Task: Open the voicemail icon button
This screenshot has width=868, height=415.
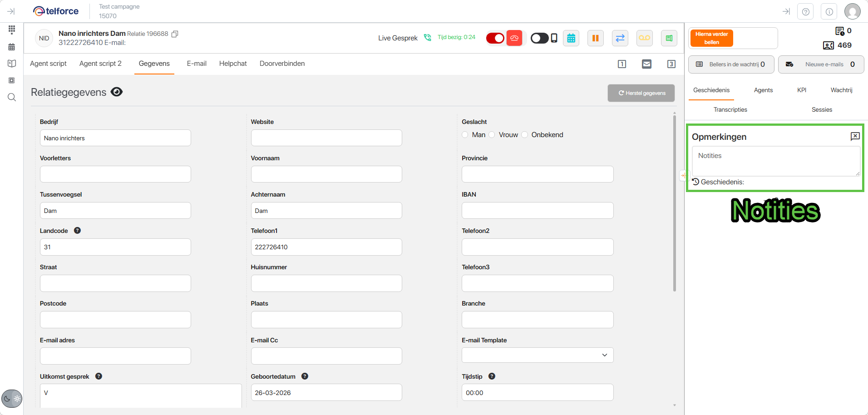Action: pyautogui.click(x=644, y=38)
